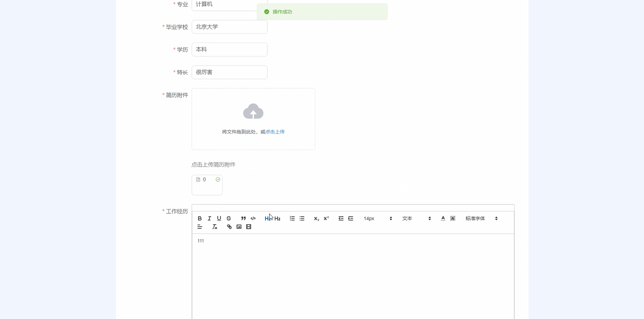This screenshot has width=644, height=319.
Task: Toggle the bullet list
Action: coord(302,218)
